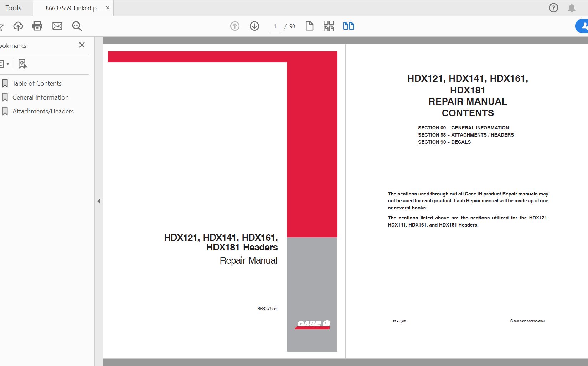
Task: Go to next page with down arrow
Action: point(254,26)
